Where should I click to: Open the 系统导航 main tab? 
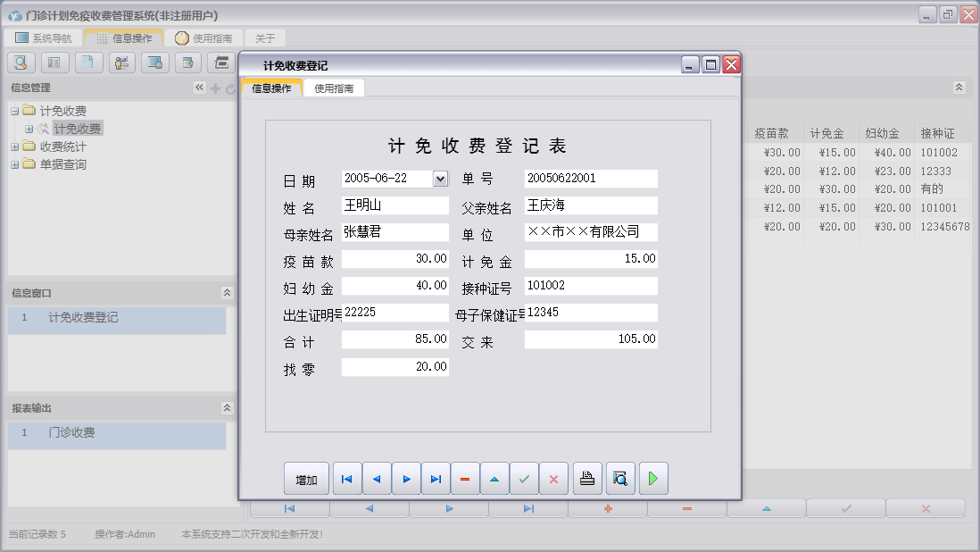(x=43, y=38)
